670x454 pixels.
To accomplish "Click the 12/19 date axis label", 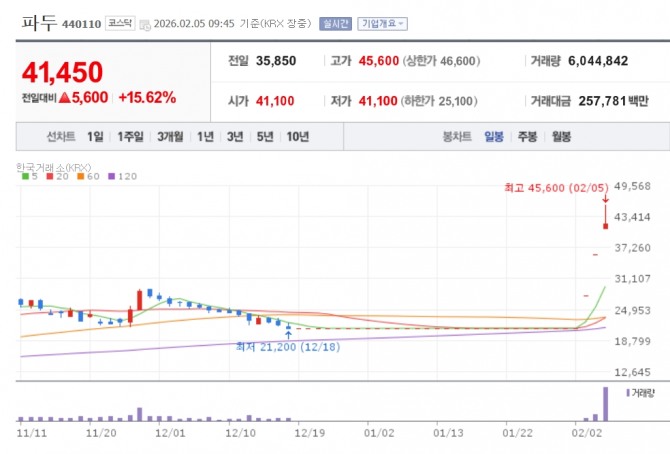I will tap(310, 433).
